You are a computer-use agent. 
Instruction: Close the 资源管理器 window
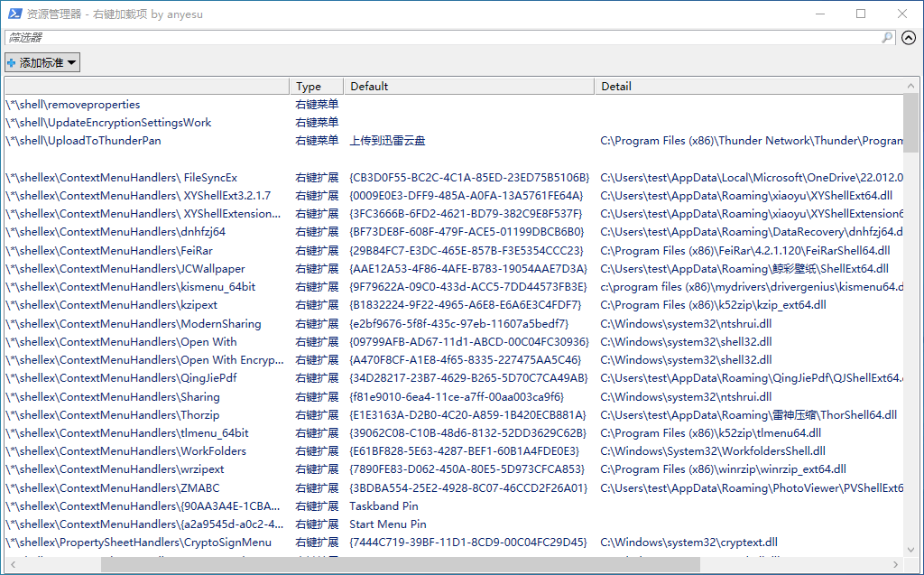tap(902, 14)
